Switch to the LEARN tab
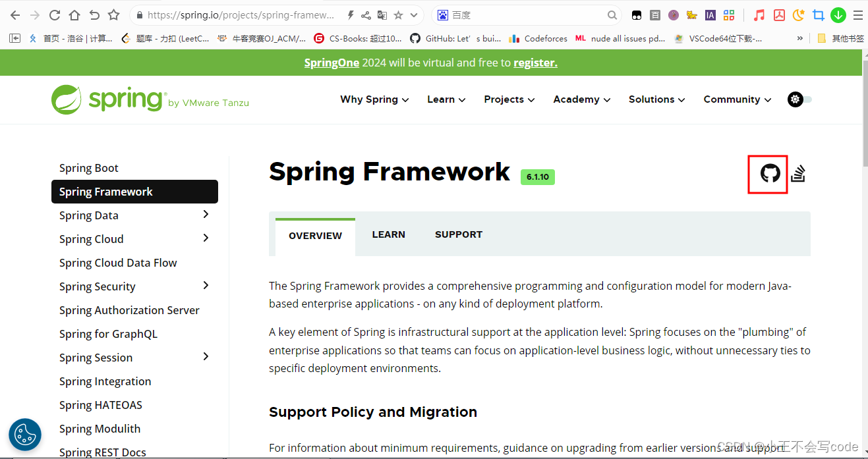 [388, 234]
